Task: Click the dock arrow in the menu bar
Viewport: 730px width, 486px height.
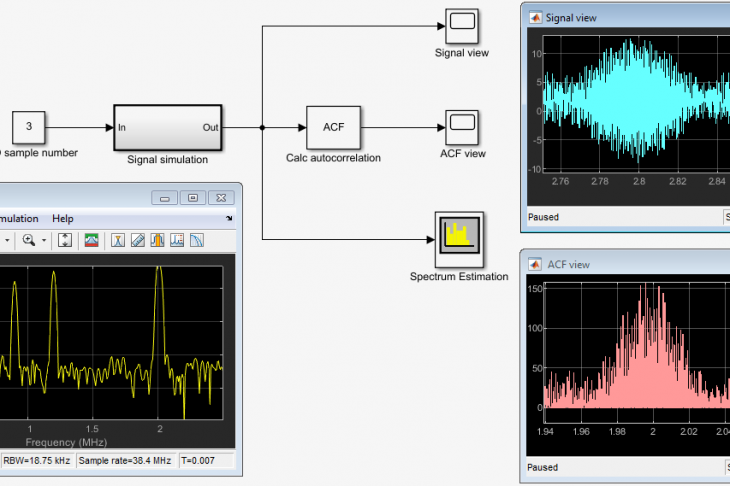Action: 229,218
